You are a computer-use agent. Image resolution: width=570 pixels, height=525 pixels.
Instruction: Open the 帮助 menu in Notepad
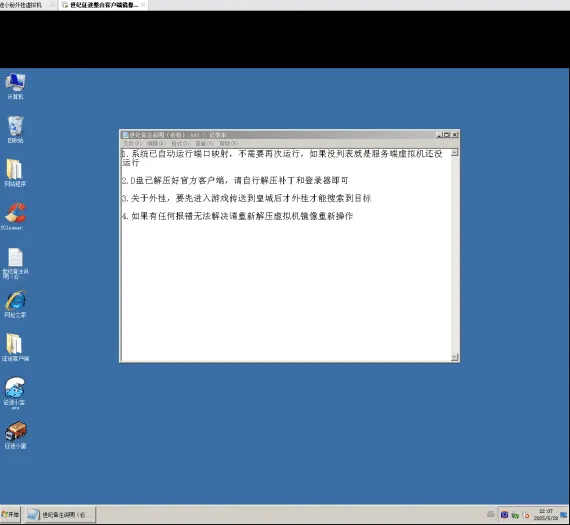pyautogui.click(x=229, y=143)
